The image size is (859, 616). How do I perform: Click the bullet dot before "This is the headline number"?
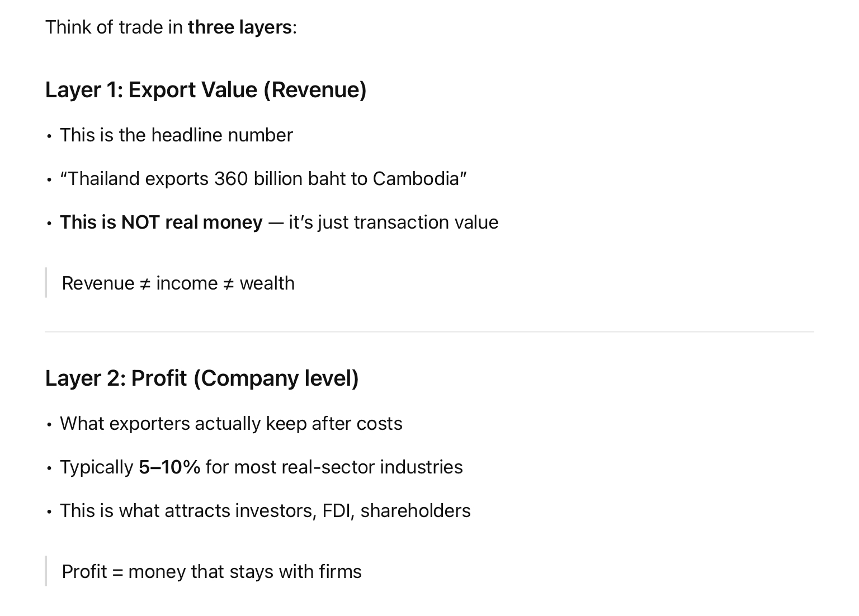49,136
